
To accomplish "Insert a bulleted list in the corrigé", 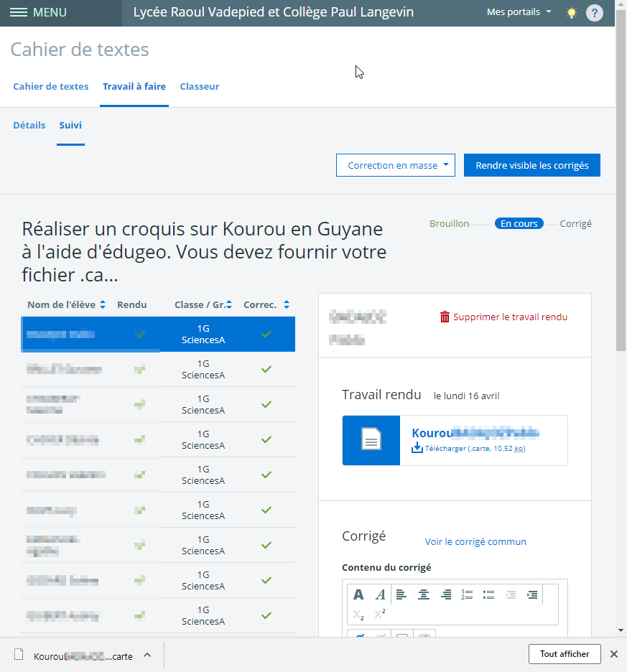I will pos(490,594).
